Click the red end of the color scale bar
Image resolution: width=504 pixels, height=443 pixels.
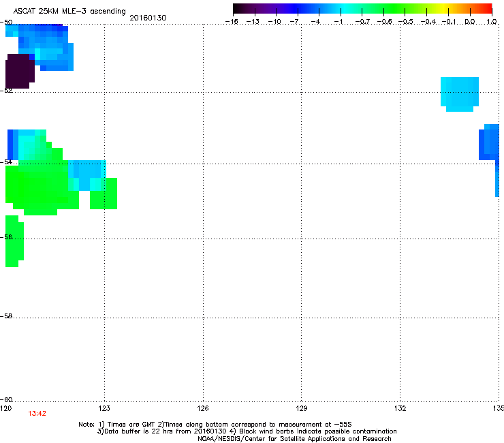(486, 8)
